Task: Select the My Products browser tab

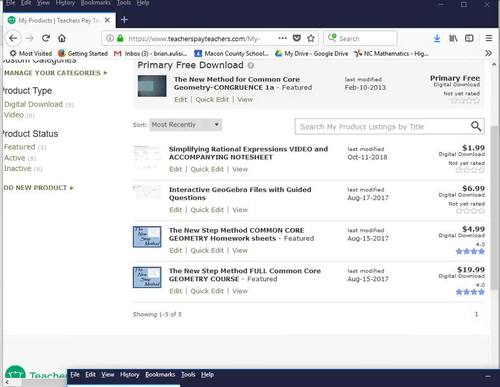Action: [x=59, y=20]
